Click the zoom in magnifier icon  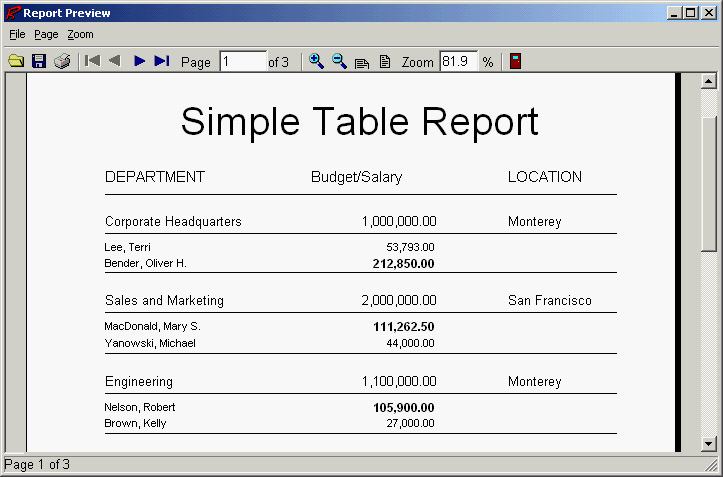click(x=316, y=61)
